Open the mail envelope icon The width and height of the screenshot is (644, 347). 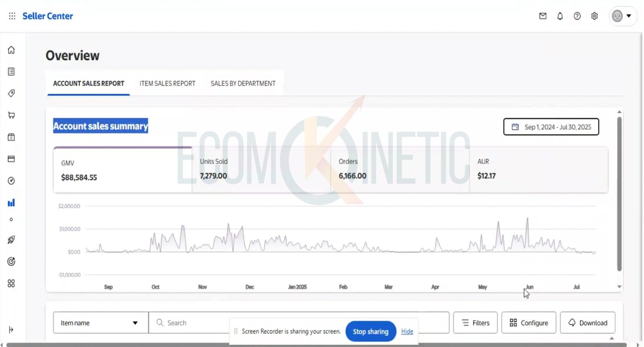(543, 16)
